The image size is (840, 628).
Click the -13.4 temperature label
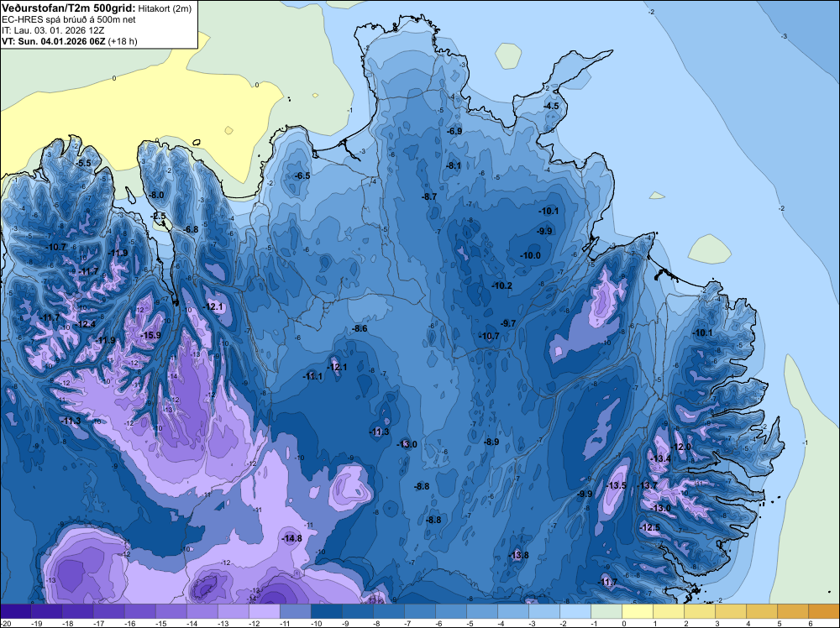pyautogui.click(x=660, y=458)
